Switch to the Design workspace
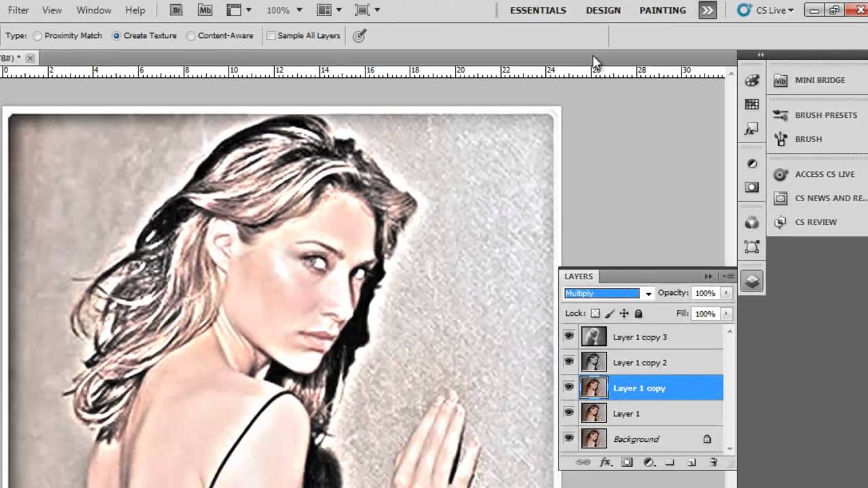Viewport: 868px width, 488px height. coord(603,10)
